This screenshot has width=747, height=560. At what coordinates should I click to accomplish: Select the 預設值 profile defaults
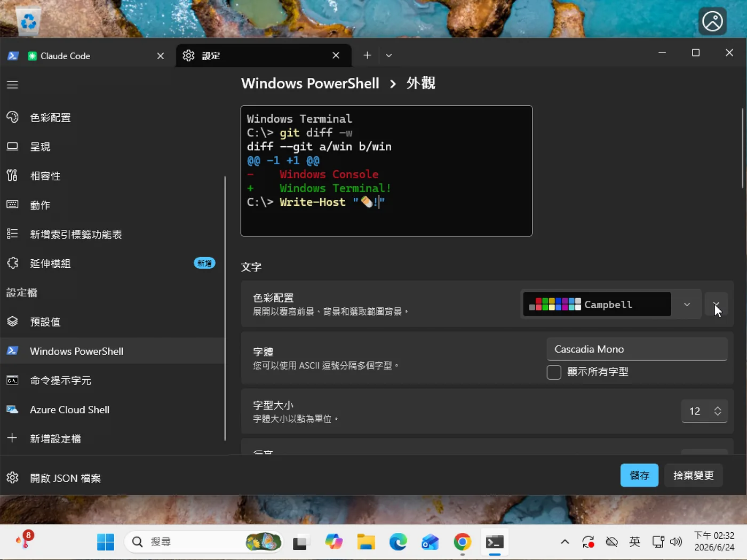coord(112,322)
